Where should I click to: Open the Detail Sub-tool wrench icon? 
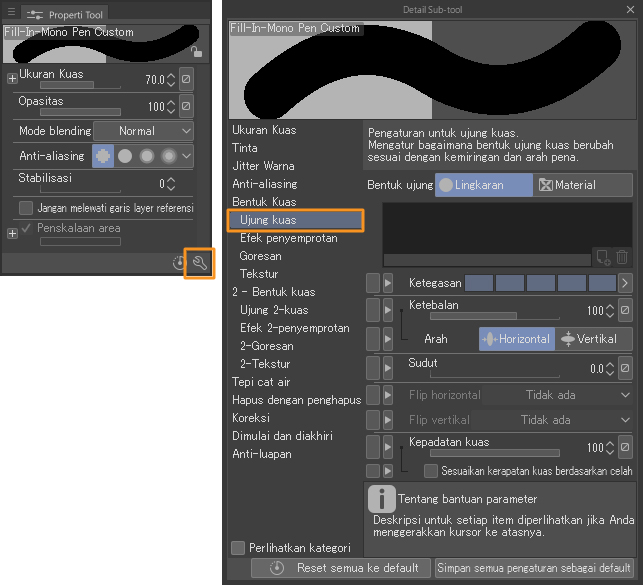(198, 264)
